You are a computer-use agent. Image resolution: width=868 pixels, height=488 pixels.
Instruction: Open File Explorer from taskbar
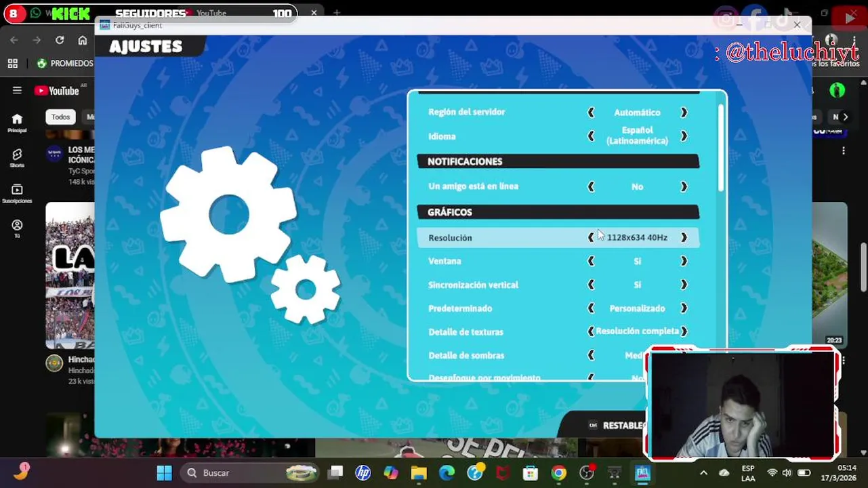[419, 473]
